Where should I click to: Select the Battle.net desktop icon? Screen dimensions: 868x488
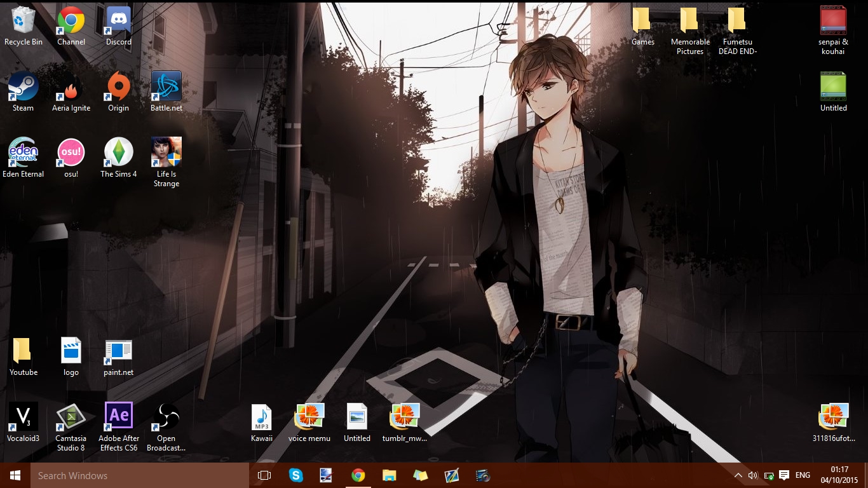coord(166,92)
